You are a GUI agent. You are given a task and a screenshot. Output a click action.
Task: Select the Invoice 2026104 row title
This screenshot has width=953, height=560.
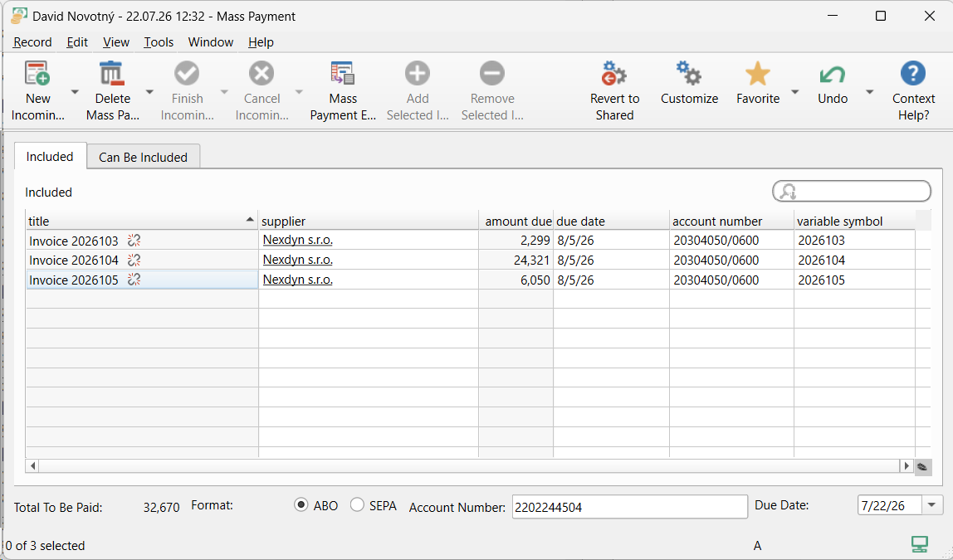(74, 261)
